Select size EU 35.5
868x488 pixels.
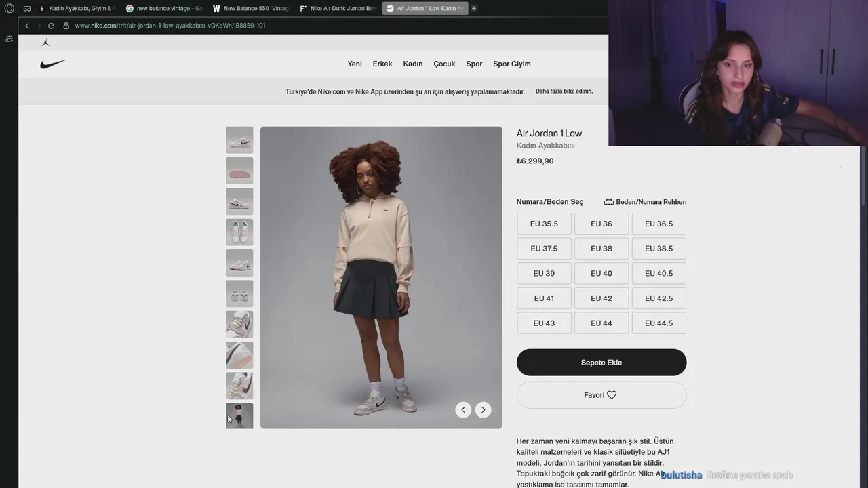pos(544,224)
